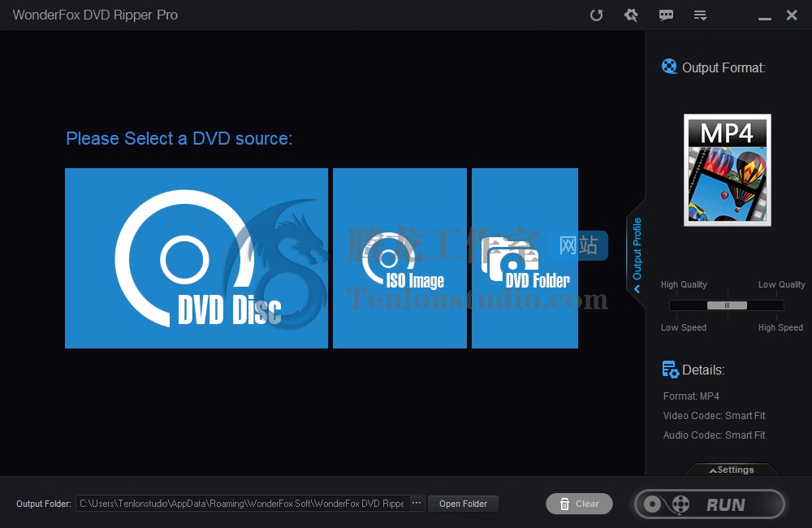
Task: Open the feedback speech bubble icon
Action: [x=666, y=15]
